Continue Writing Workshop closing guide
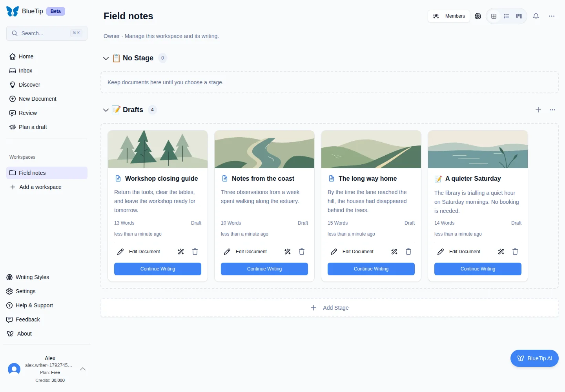This screenshot has width=565, height=392. coord(158,269)
